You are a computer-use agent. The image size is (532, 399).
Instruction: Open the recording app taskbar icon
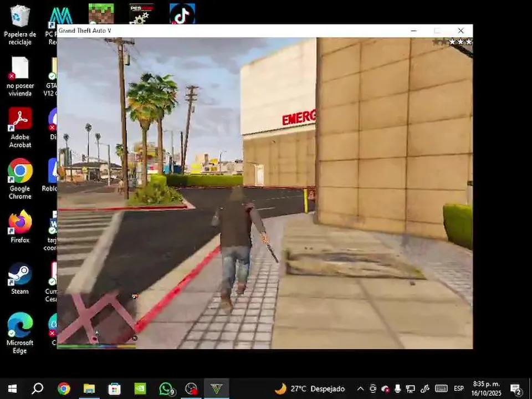click(191, 389)
